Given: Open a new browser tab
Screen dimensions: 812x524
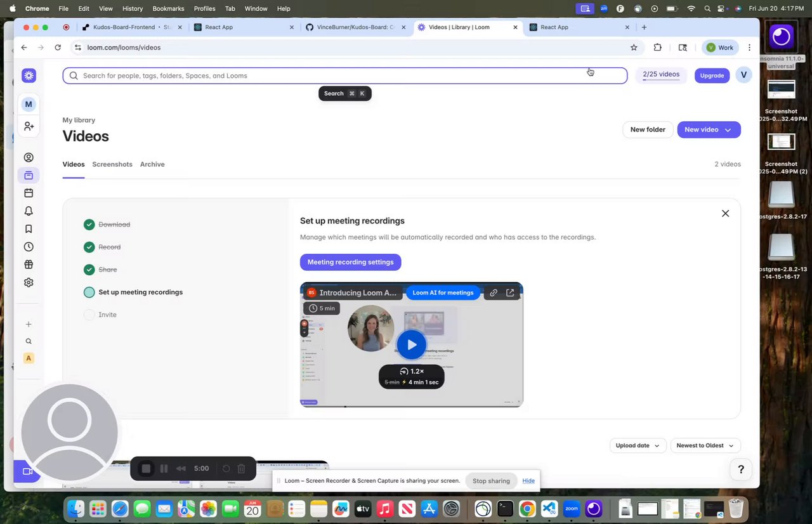Looking at the screenshot, I should tap(644, 27).
